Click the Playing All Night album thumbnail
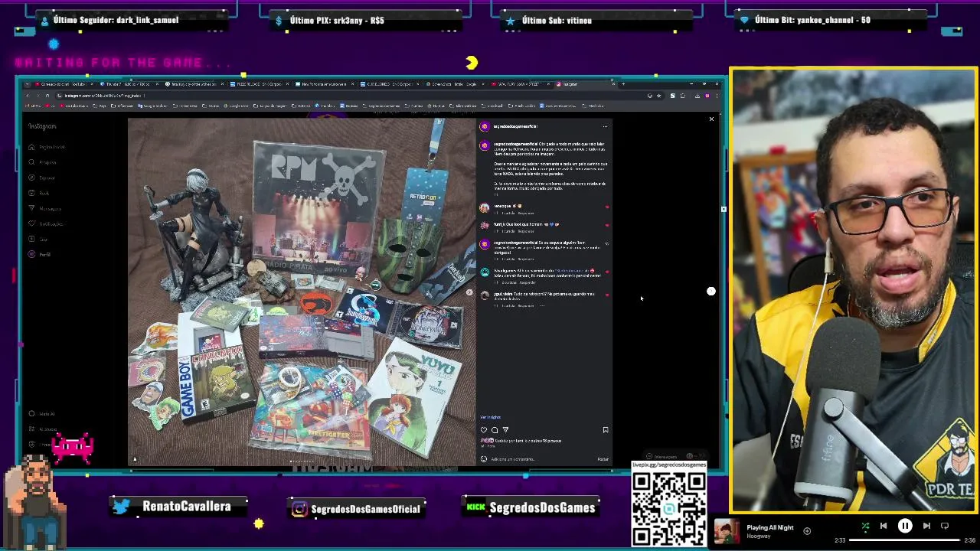This screenshot has height=551, width=980. [727, 531]
